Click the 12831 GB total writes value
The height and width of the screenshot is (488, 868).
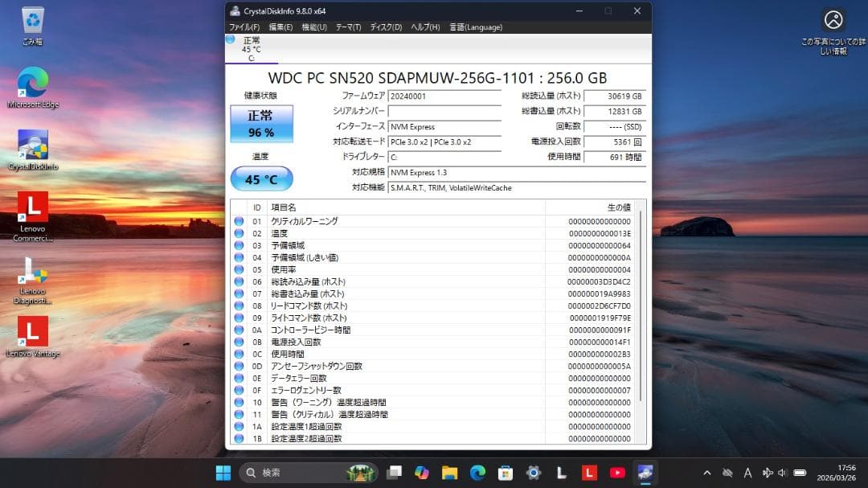[x=615, y=111]
